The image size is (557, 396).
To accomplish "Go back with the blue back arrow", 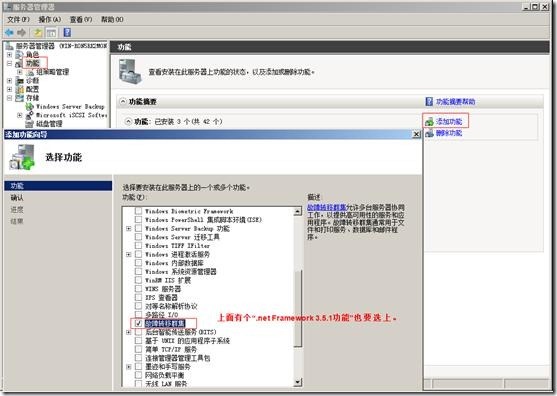I will 9,33.
